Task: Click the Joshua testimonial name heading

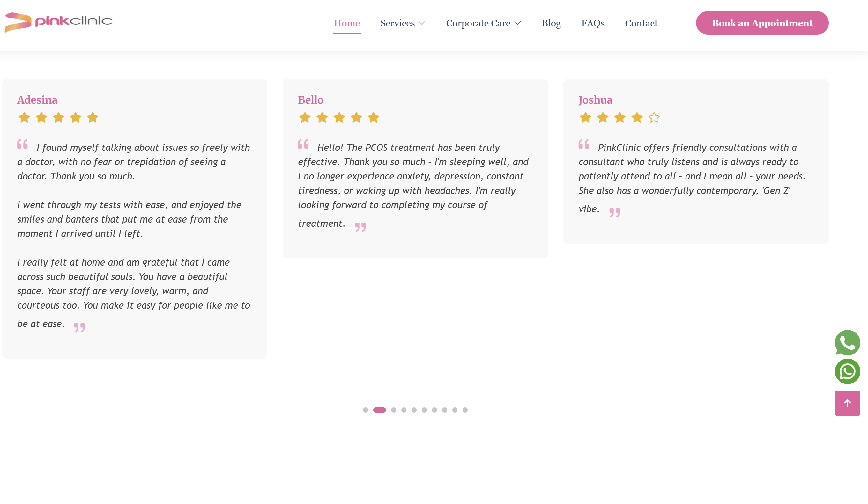Action: [595, 100]
